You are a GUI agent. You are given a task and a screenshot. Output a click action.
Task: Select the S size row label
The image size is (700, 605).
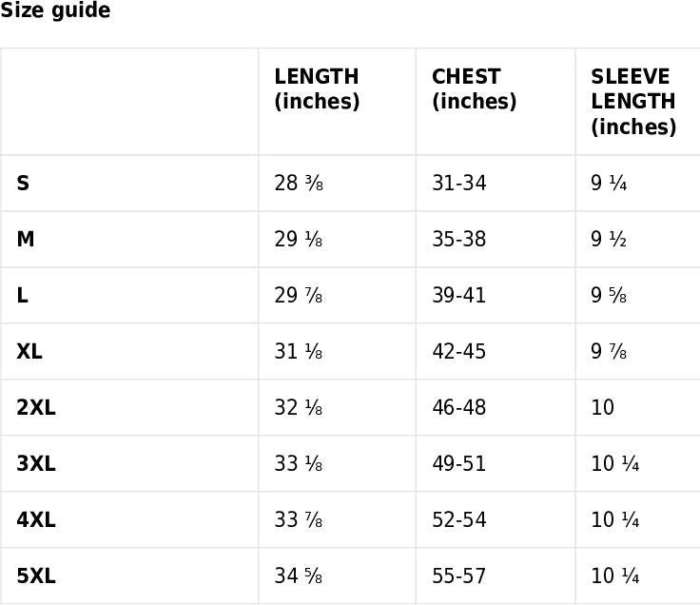[23, 184]
